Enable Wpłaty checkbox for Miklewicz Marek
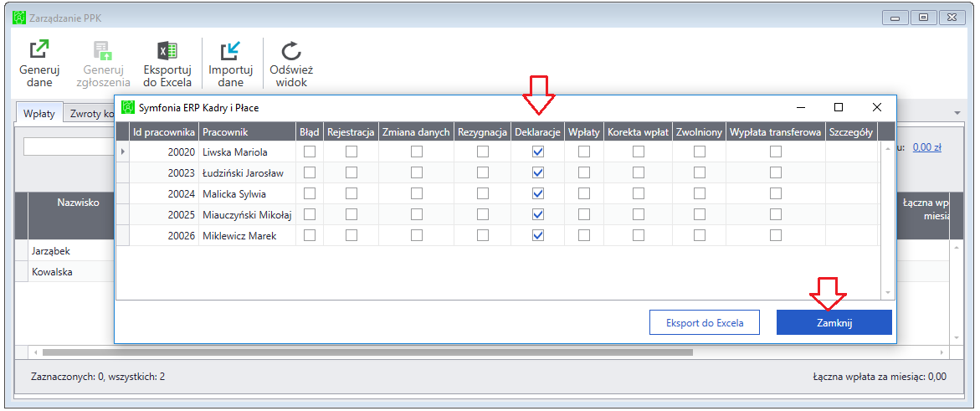 tap(584, 235)
